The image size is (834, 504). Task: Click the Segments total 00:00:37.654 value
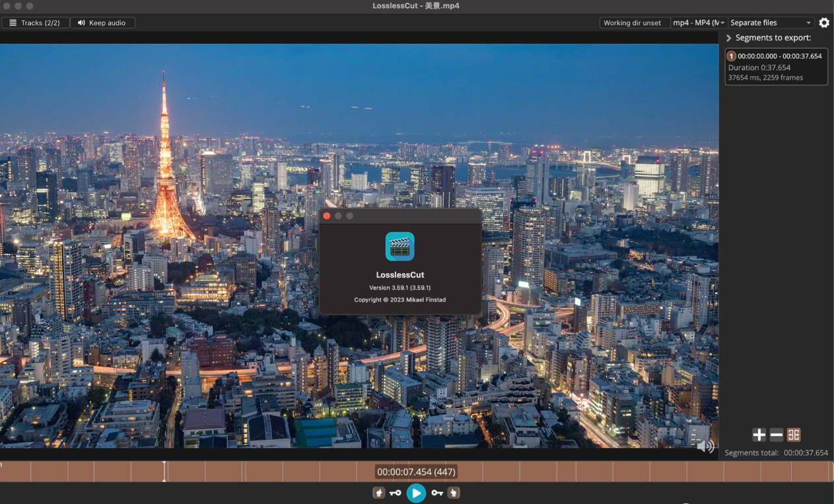(x=806, y=453)
